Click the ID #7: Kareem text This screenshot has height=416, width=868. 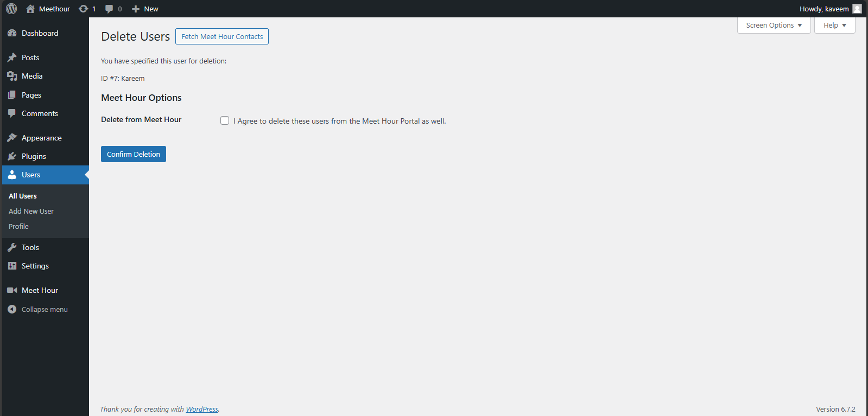click(x=123, y=78)
